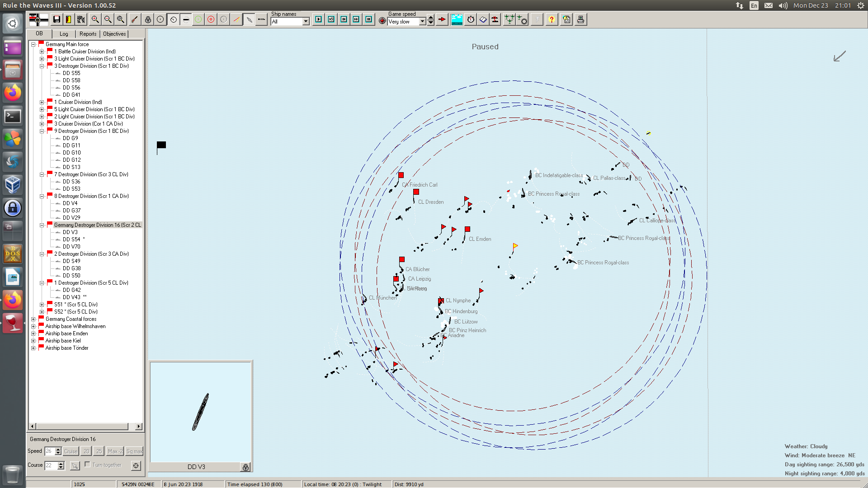Click the save game floppy disk icon
The image size is (868, 488).
pos(57,19)
